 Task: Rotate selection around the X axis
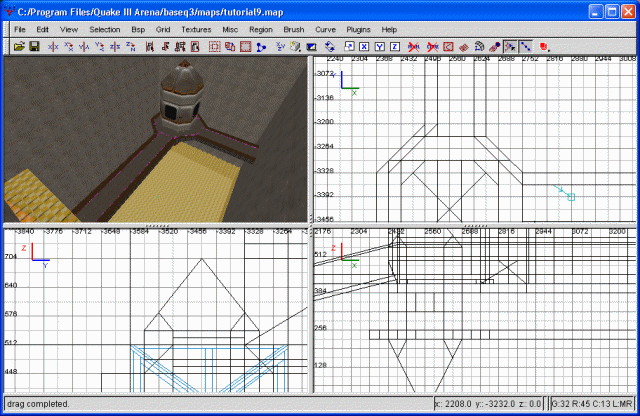(x=69, y=47)
